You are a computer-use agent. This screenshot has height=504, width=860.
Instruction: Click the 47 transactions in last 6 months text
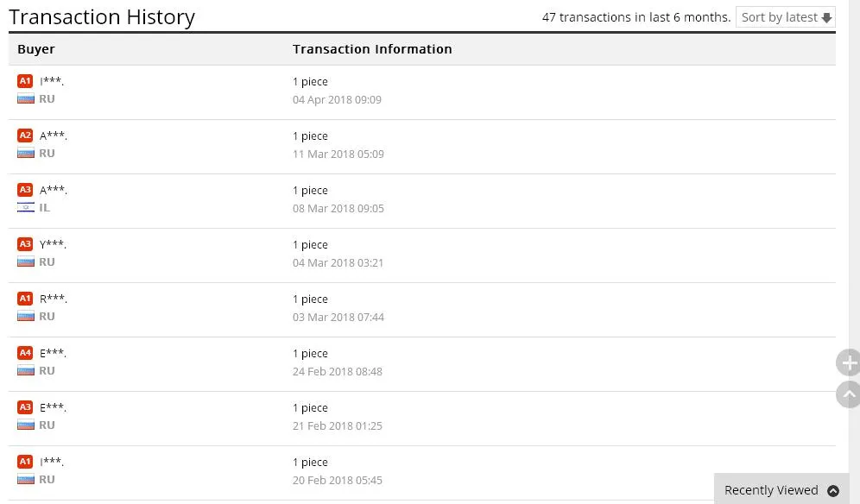[x=636, y=17]
